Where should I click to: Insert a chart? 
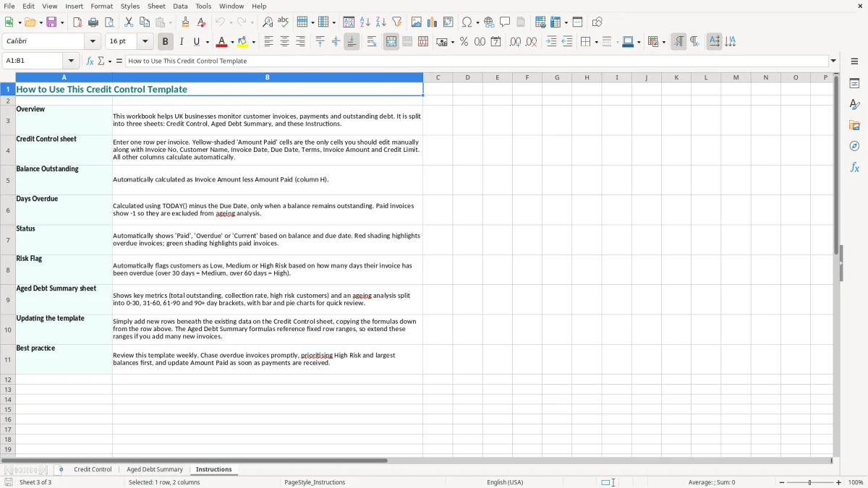[x=433, y=22]
